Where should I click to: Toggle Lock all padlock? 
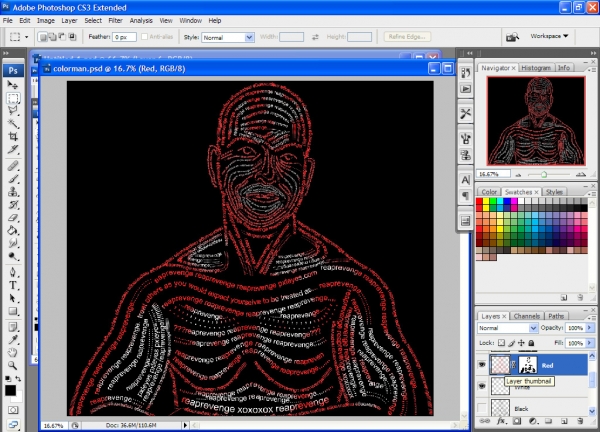point(531,343)
